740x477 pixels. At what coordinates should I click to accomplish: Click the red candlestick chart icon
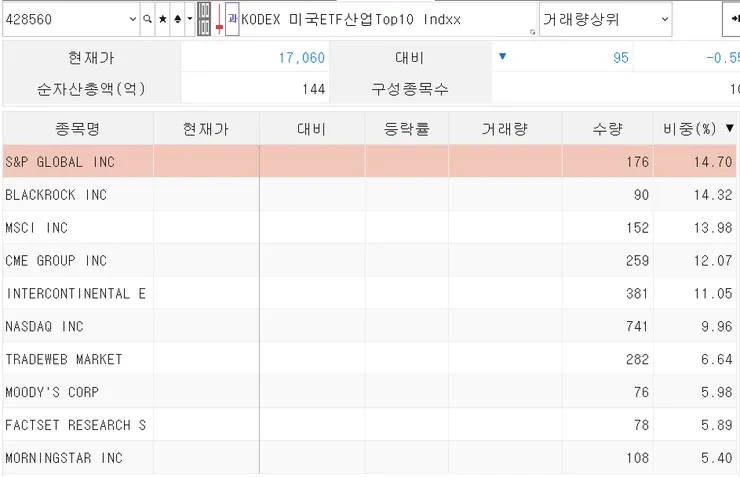click(x=219, y=19)
